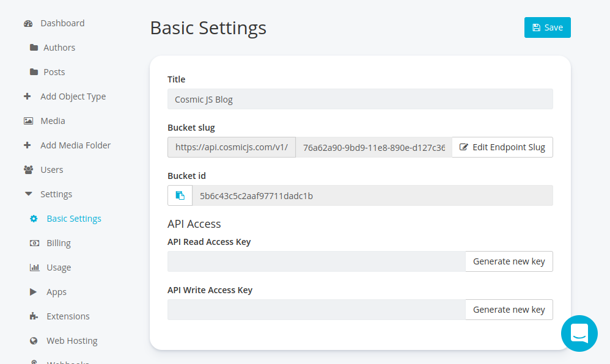The height and width of the screenshot is (364, 610).
Task: Expand the Apps section arrow
Action: click(34, 292)
